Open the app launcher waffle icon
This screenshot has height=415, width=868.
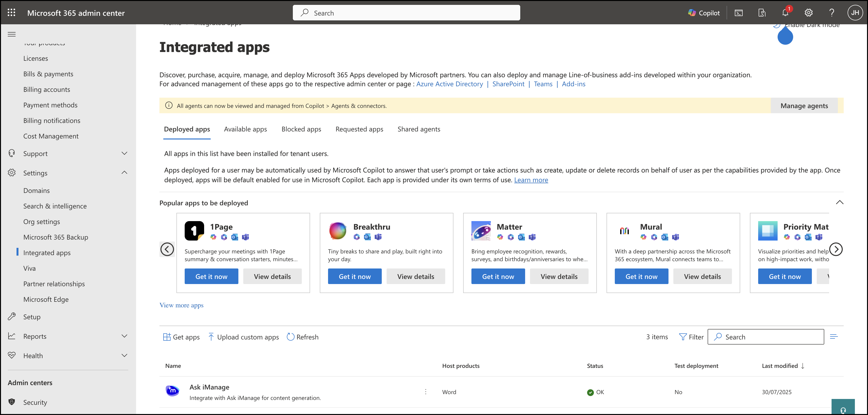(x=11, y=13)
